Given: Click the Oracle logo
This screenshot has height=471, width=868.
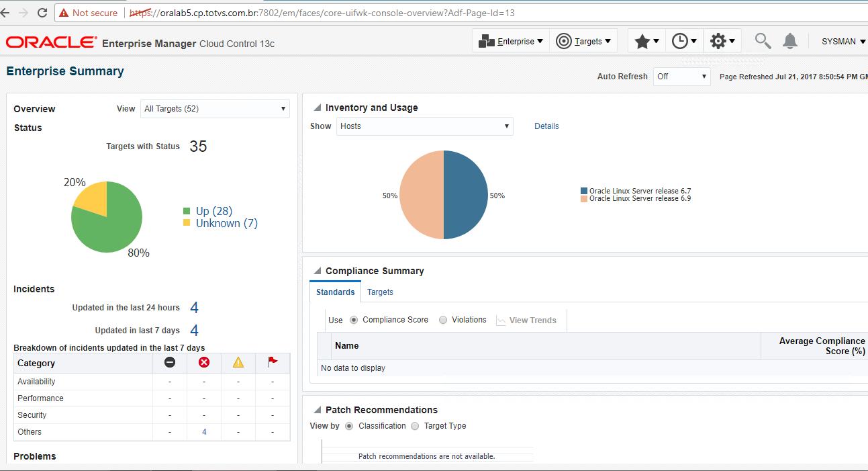Looking at the screenshot, I should tap(50, 42).
